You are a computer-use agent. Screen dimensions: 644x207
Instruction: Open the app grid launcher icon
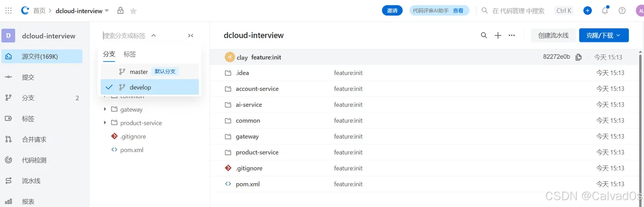click(8, 11)
